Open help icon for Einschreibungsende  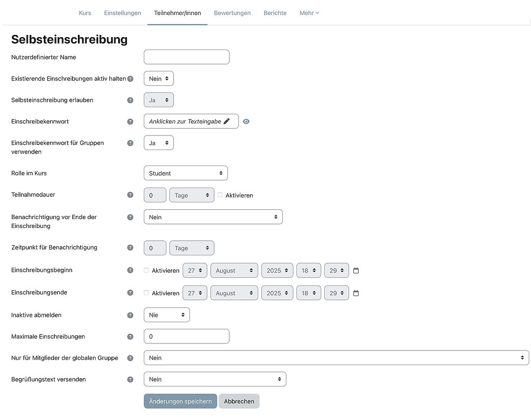tap(130, 293)
